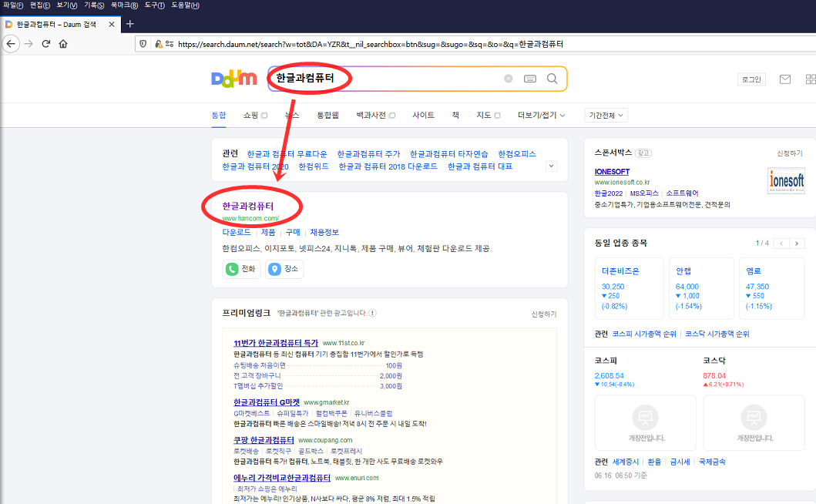Open the 도움말(H) menu
The image size is (816, 504).
point(185,5)
